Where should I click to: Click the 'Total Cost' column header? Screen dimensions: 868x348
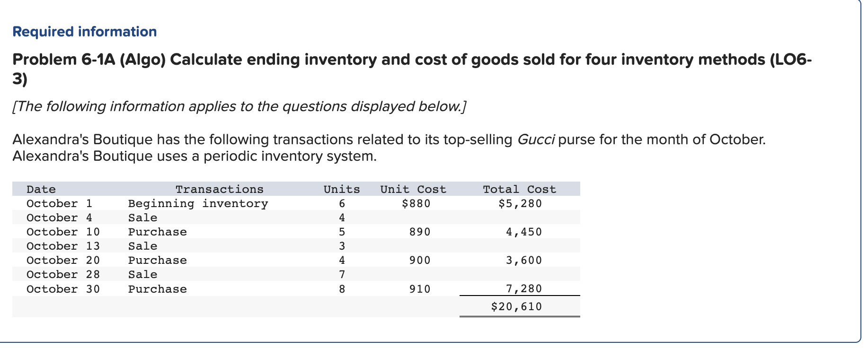[519, 190]
